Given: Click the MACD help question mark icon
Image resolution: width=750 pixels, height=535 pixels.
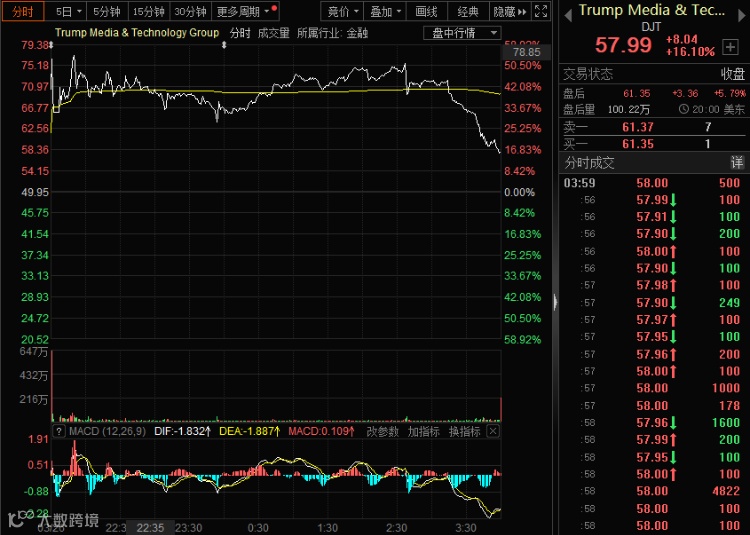Looking at the screenshot, I should (x=58, y=431).
